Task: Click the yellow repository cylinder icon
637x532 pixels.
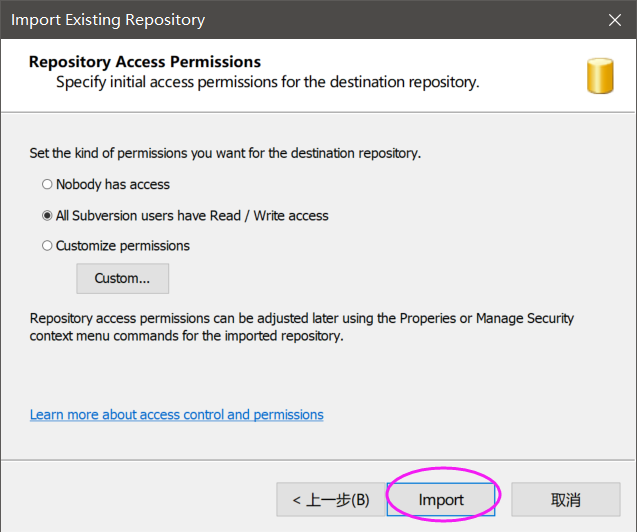Action: 600,76
